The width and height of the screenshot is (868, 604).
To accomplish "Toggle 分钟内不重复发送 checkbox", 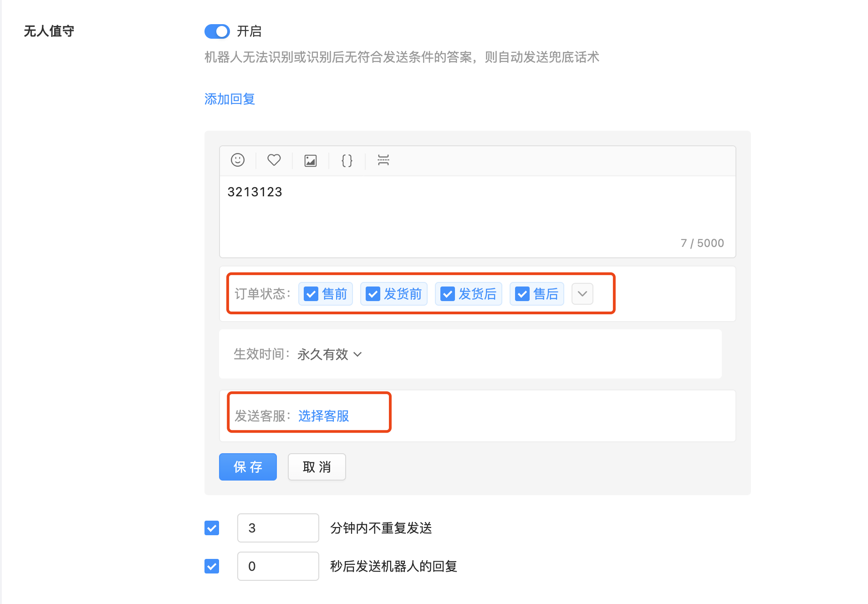I will [212, 528].
